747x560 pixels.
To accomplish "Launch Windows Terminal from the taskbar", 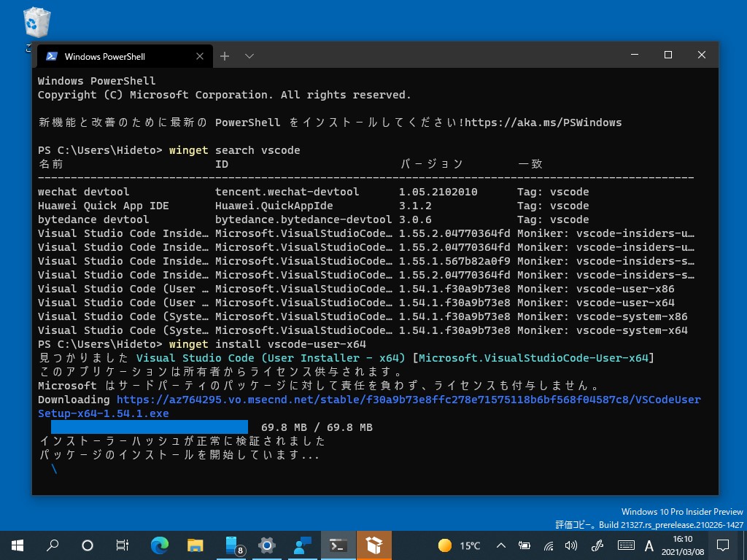I will click(x=338, y=545).
